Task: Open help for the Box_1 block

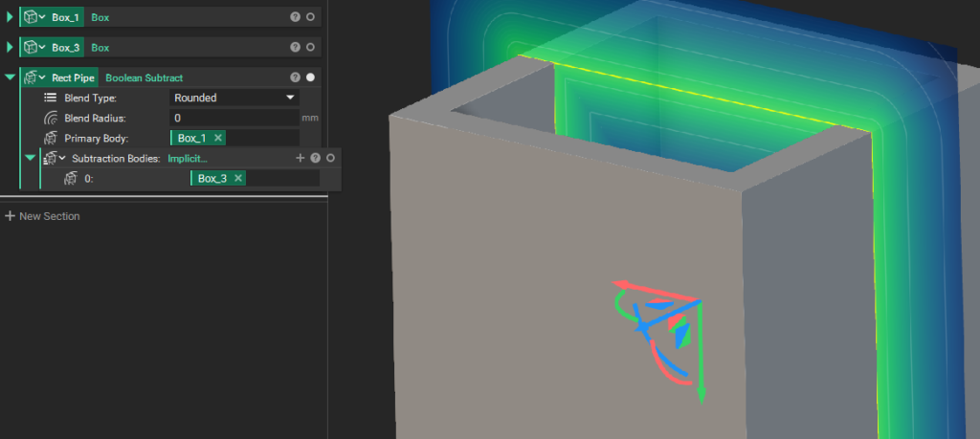Action: click(x=295, y=17)
